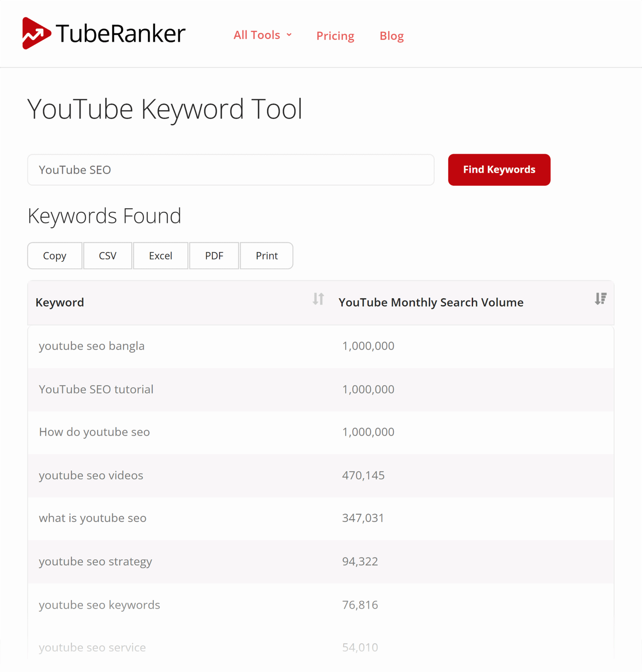Screen dimensions: 642x672
Task: Export keyword list as PDF
Action: (x=214, y=255)
